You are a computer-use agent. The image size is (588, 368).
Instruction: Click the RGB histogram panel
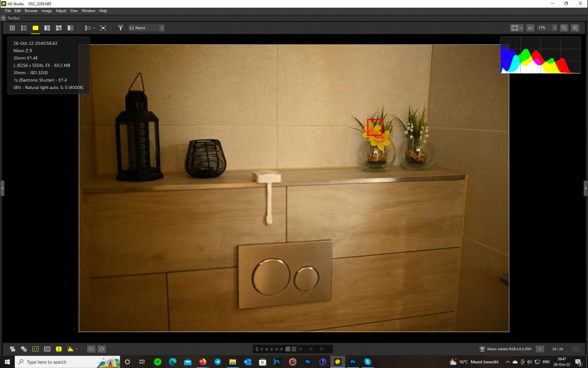pos(540,55)
